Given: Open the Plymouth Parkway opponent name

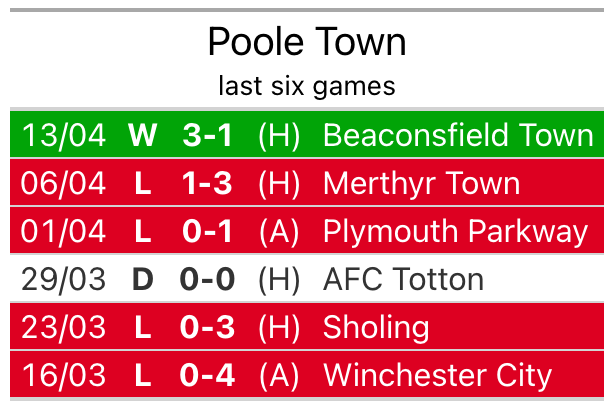Looking at the screenshot, I should pos(455,231).
